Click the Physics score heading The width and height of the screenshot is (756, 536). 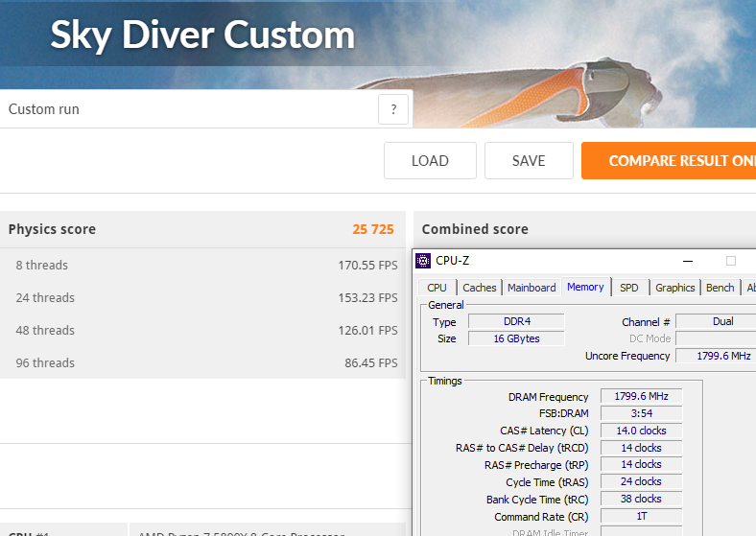[52, 229]
